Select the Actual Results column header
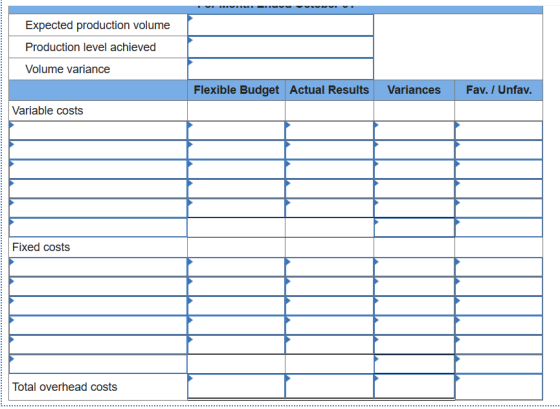Screen dimensions: 560x409 point(329,90)
